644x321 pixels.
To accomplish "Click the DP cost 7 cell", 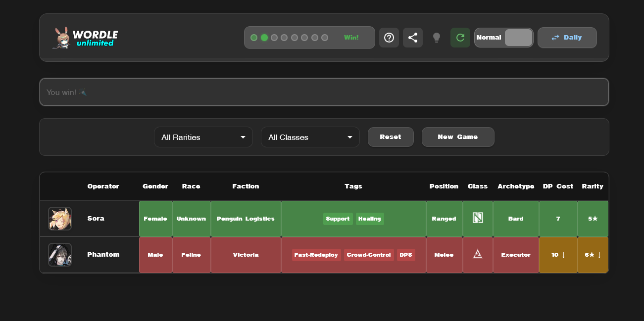I will coord(558,219).
